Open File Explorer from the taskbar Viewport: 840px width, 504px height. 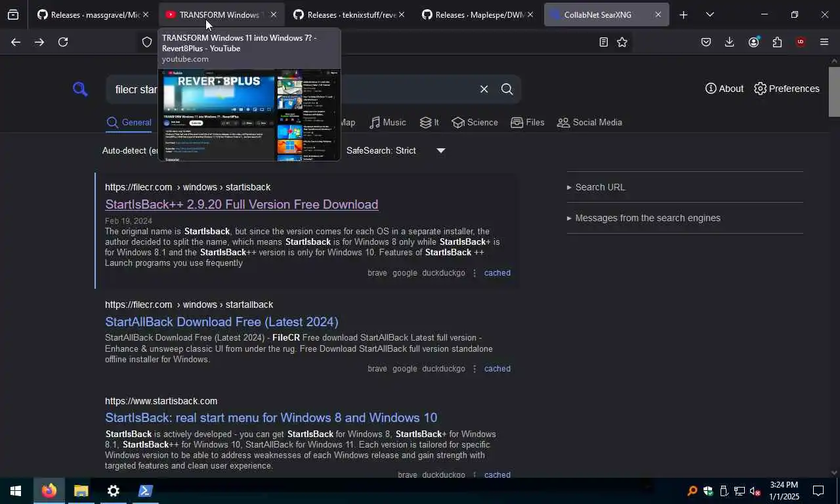81,491
